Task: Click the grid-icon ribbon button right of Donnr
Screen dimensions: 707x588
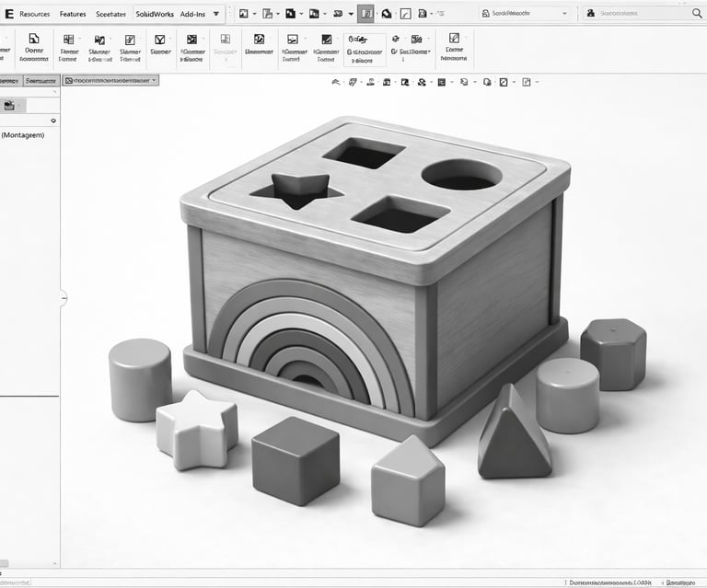Action: point(68,49)
